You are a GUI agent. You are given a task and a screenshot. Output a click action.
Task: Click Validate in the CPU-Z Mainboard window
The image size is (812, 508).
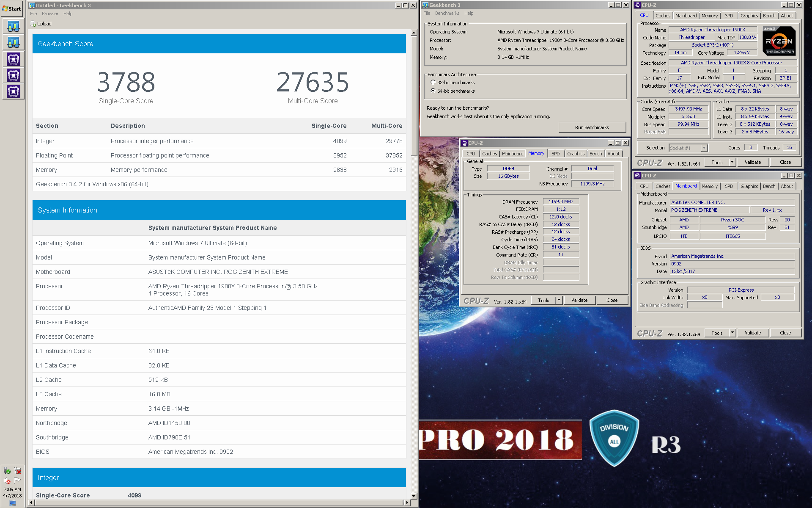pyautogui.click(x=753, y=333)
